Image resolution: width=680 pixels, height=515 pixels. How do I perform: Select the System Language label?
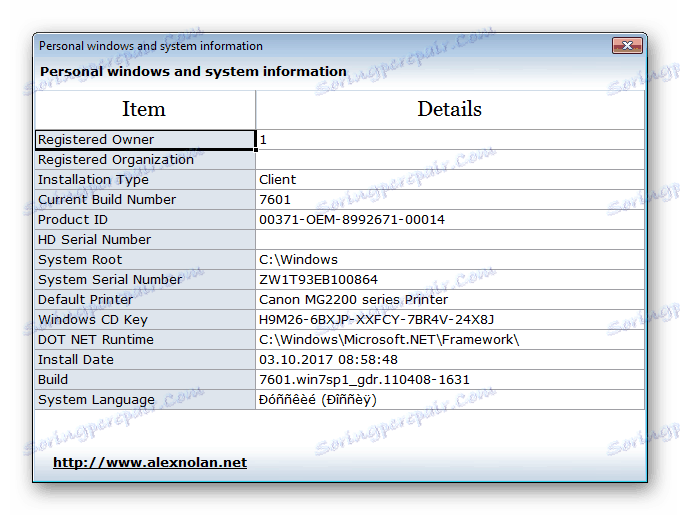tap(145, 399)
